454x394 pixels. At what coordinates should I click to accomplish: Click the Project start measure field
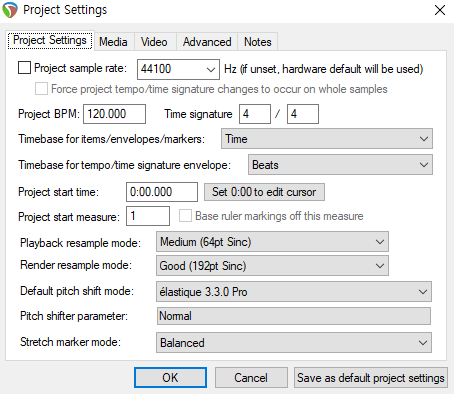148,216
